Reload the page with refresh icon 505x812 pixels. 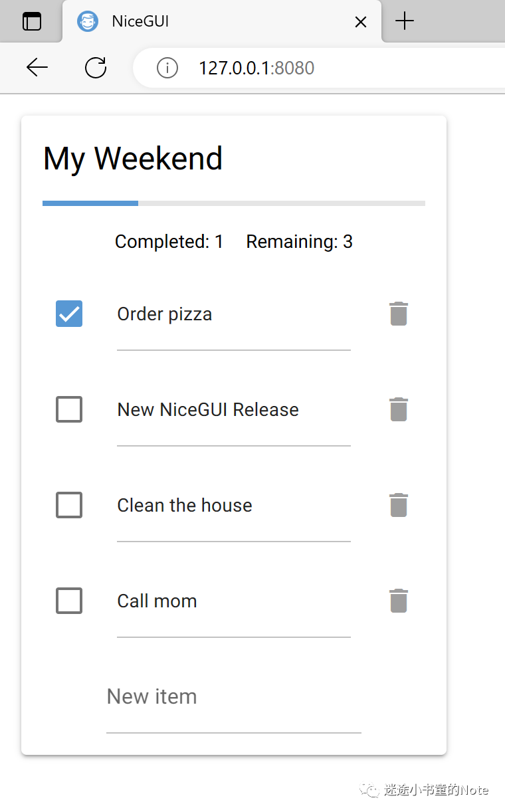click(x=96, y=67)
